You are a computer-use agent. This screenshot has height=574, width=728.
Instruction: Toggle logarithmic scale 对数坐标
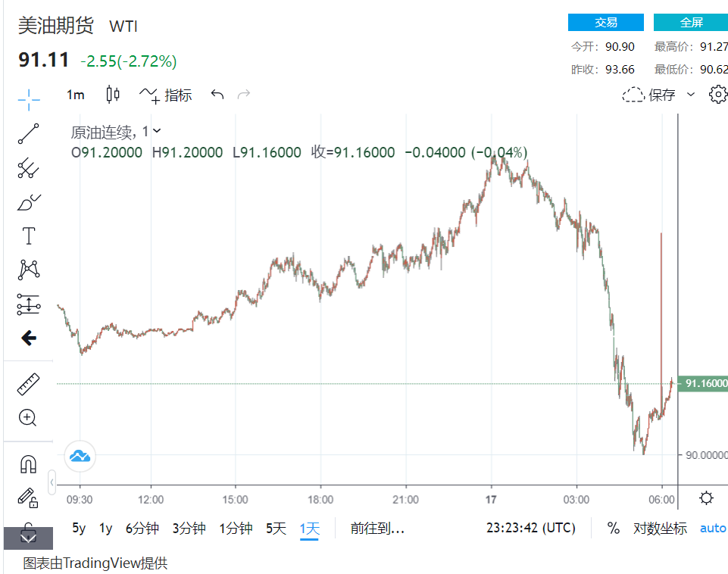pos(660,529)
